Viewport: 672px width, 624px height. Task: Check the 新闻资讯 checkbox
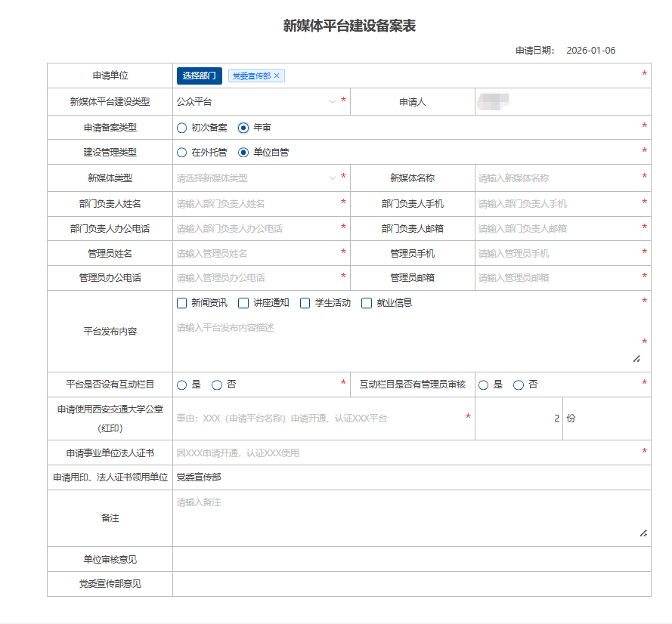point(181,303)
